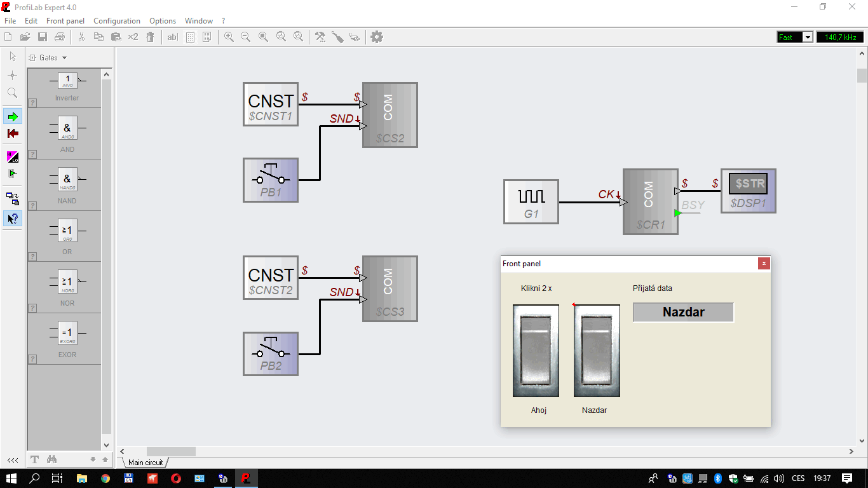Click the HI/LO signal state icon
Screen dimensions: 868x488
tap(13, 156)
